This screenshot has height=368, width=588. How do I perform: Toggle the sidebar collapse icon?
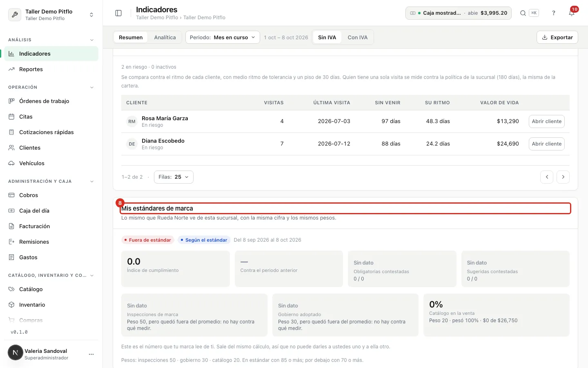coord(118,13)
